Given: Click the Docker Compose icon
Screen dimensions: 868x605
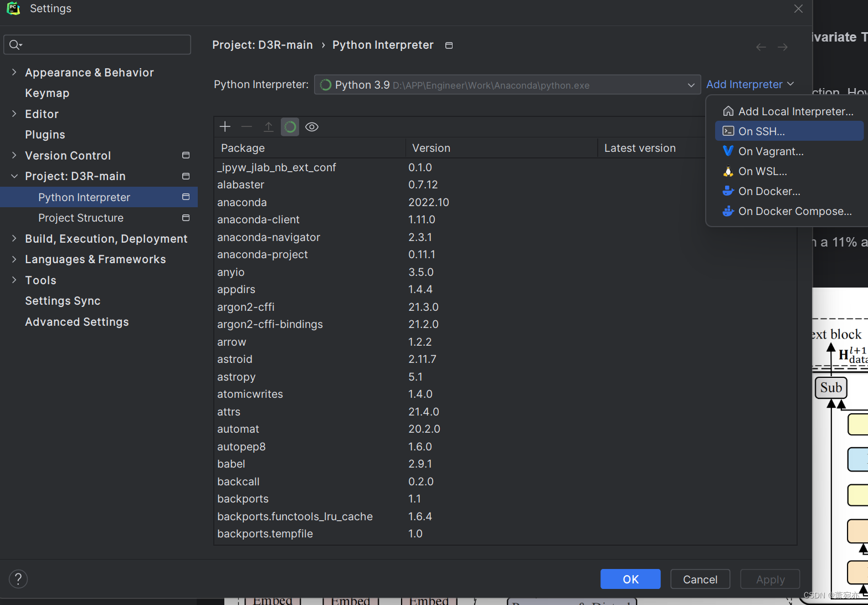Looking at the screenshot, I should pyautogui.click(x=728, y=211).
